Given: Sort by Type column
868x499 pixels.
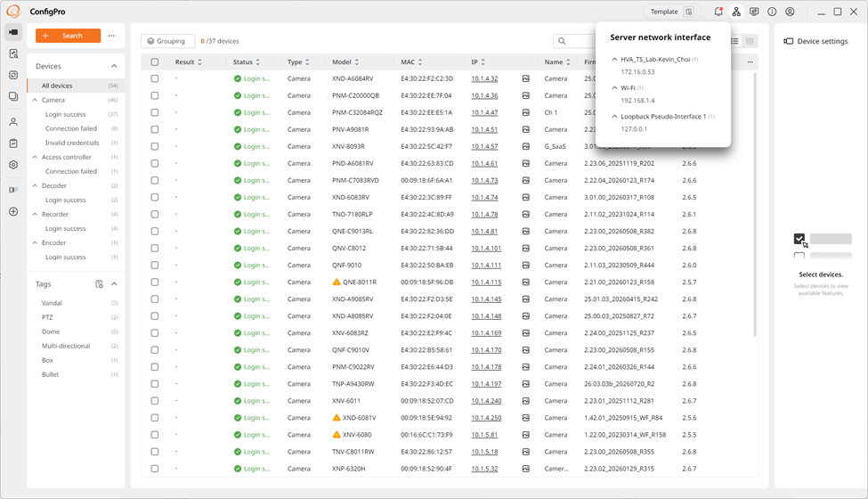Looking at the screenshot, I should pyautogui.click(x=307, y=62).
